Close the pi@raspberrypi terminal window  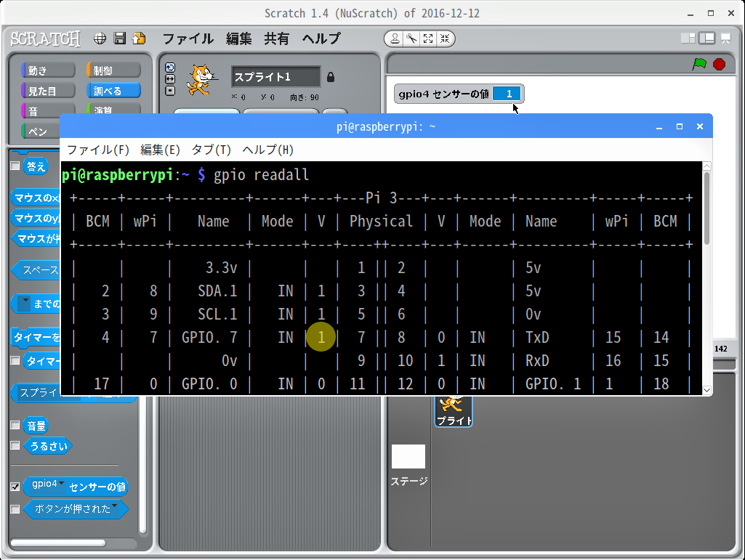(x=699, y=127)
